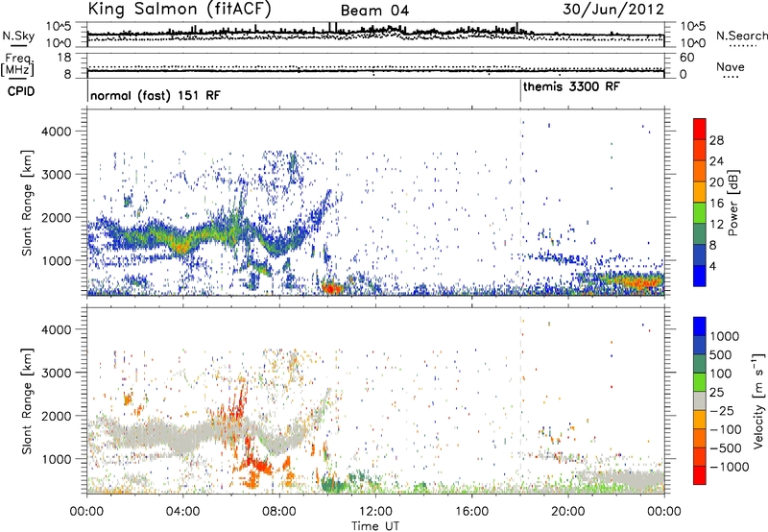768x532 pixels.
Task: Click the normal (fast) 151 RF label
Action: pyautogui.click(x=156, y=95)
